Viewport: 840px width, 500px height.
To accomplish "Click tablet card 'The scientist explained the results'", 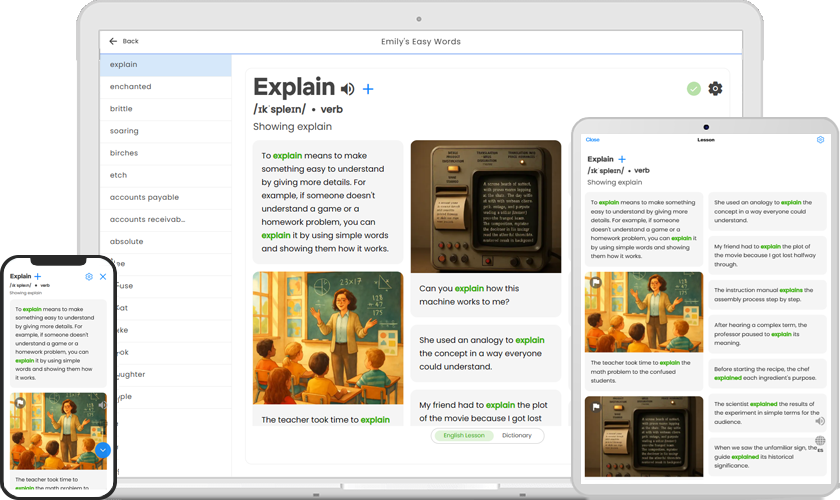I will tap(767, 413).
